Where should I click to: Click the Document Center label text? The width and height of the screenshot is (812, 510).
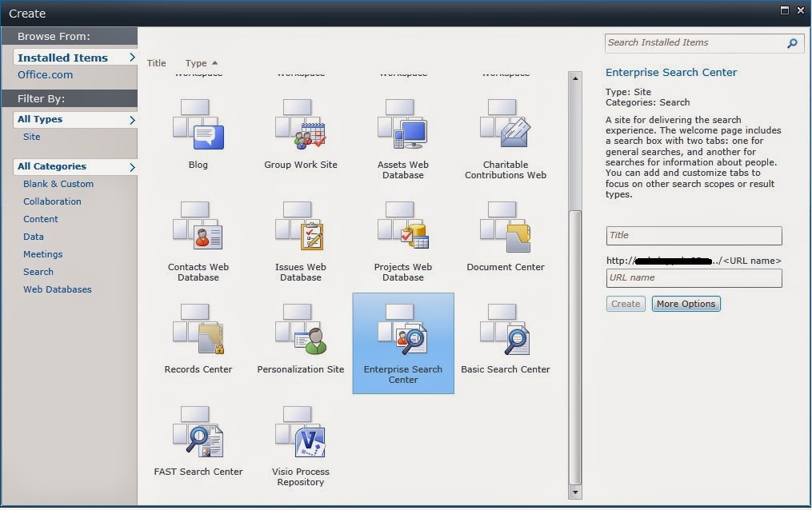pos(506,267)
